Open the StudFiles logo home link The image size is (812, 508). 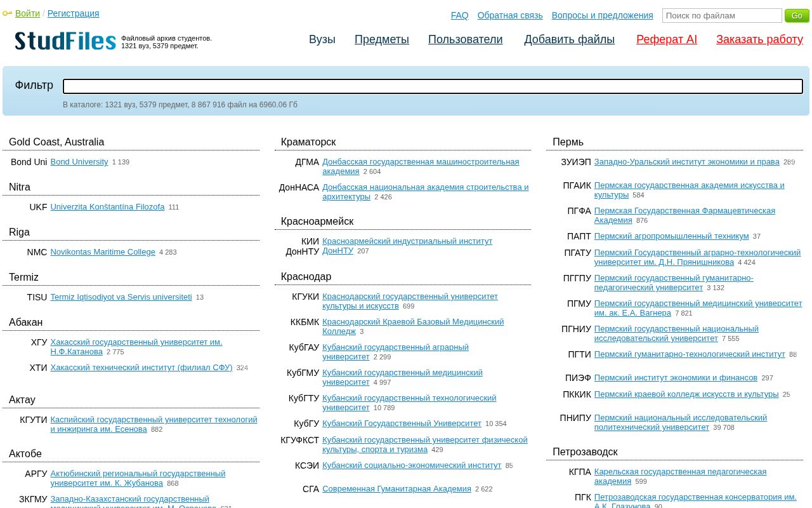click(x=65, y=41)
